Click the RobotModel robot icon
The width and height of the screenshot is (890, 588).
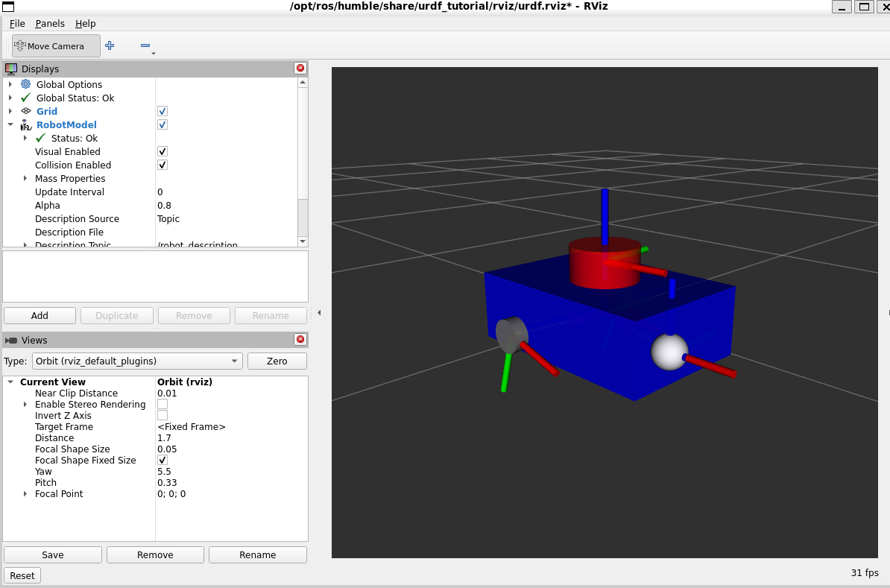[26, 125]
